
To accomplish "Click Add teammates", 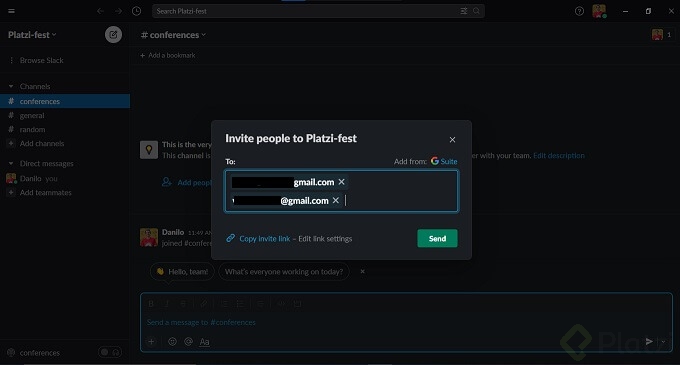I will tap(46, 192).
